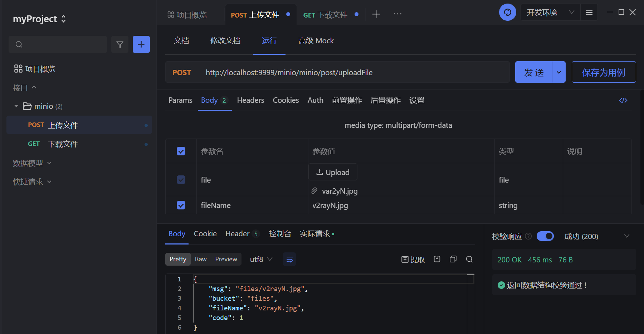Toggle the select-all checkbox in params header
The height and width of the screenshot is (334, 644).
pyautogui.click(x=181, y=151)
